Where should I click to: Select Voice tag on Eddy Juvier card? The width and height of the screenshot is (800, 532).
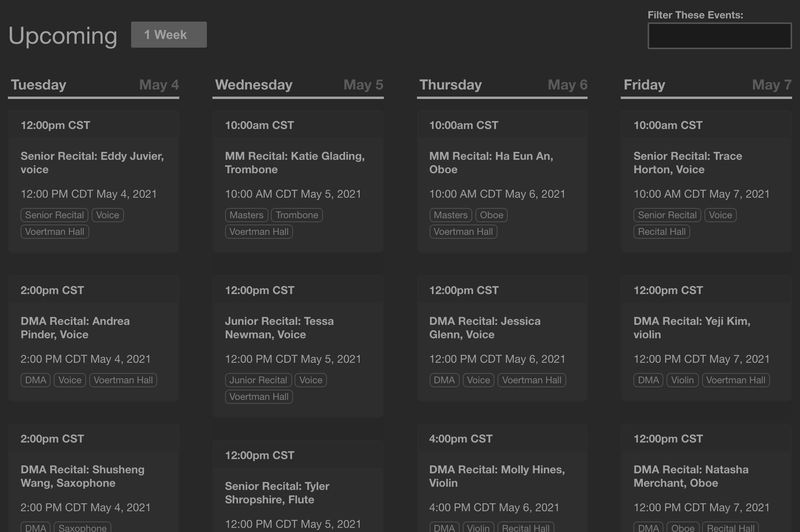[108, 215]
